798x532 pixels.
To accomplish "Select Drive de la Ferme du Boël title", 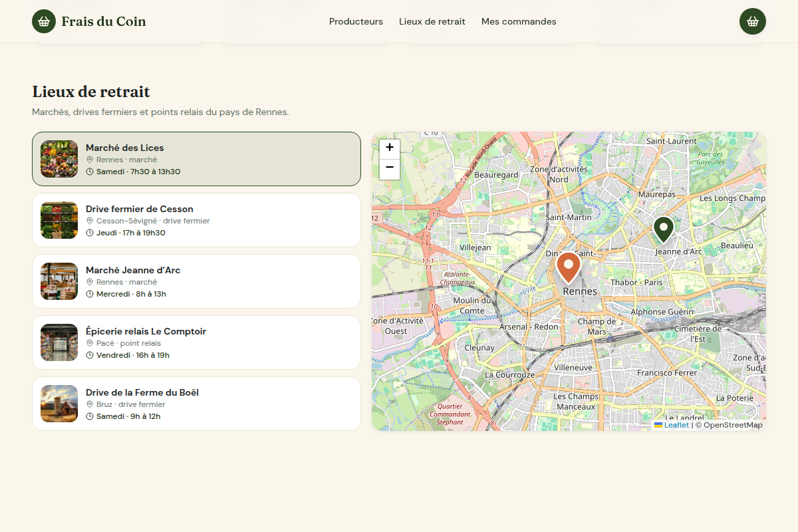I will click(x=142, y=392).
